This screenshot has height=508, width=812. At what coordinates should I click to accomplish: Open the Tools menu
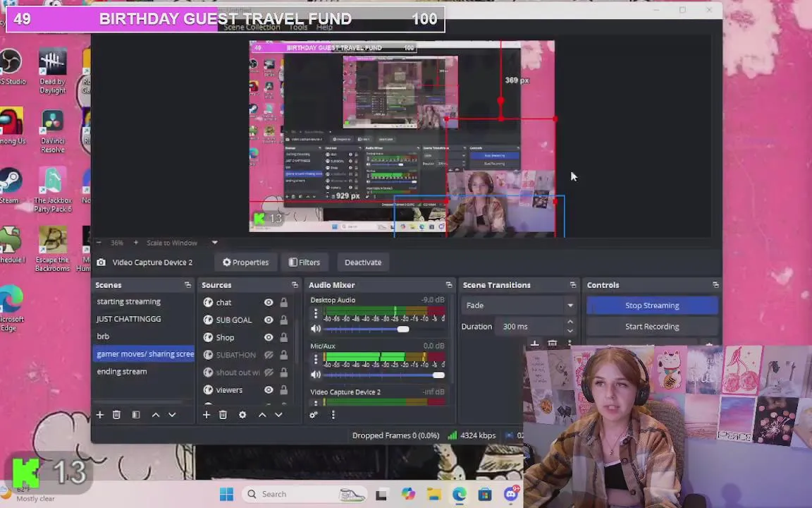[298, 27]
